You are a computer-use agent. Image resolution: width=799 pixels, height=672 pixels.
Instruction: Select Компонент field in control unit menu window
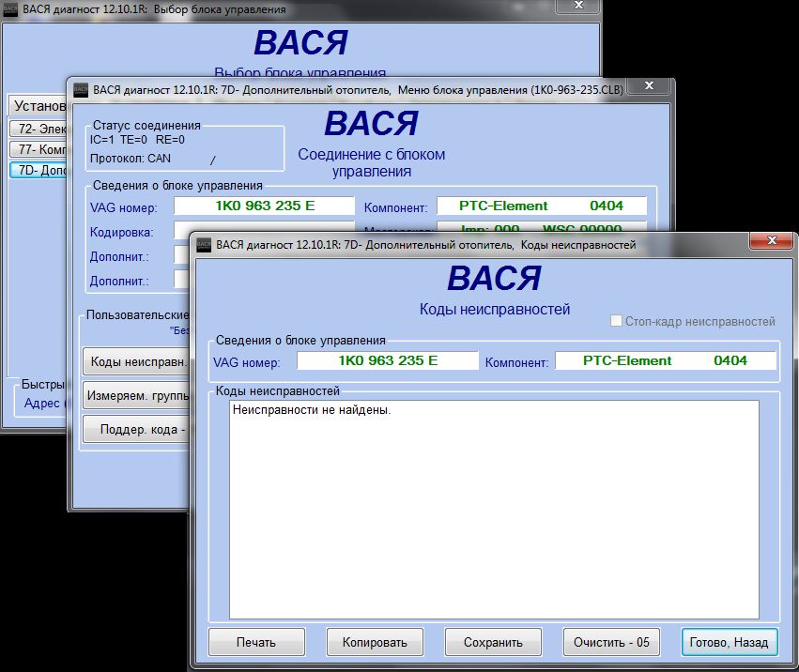pos(542,206)
